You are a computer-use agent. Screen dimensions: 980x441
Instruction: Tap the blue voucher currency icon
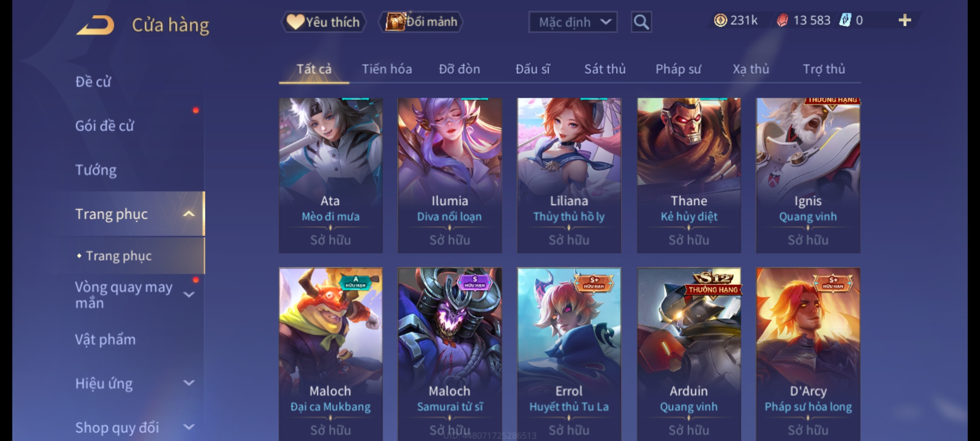pos(845,20)
